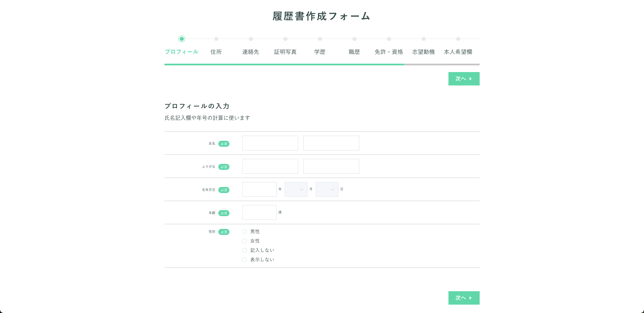Click the 氏名記入欄や年号の計算に使います description

pos(207,118)
